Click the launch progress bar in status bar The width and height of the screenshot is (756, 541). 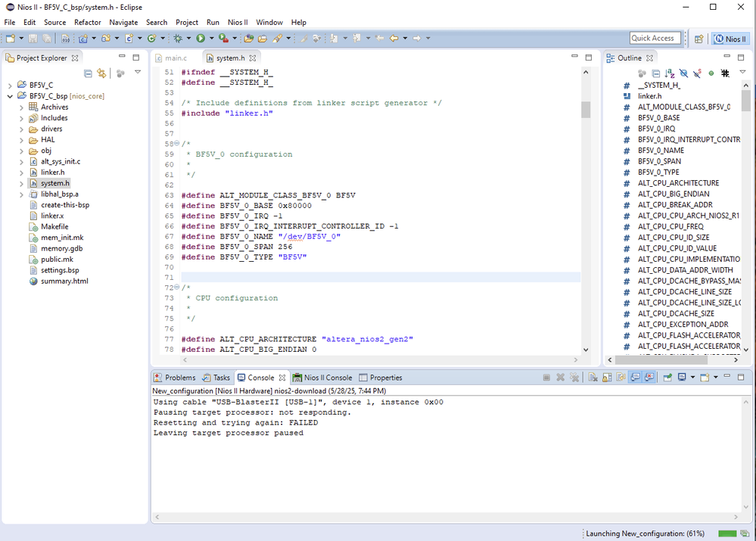click(x=727, y=533)
